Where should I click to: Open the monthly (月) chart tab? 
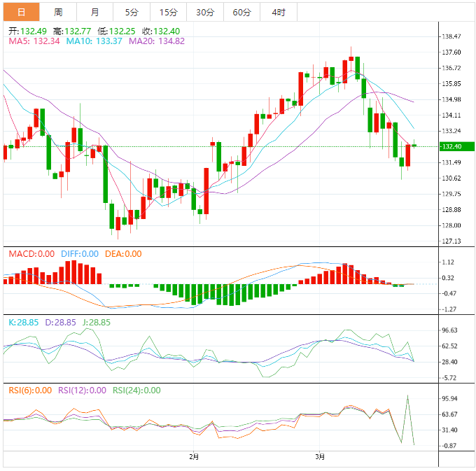click(94, 12)
